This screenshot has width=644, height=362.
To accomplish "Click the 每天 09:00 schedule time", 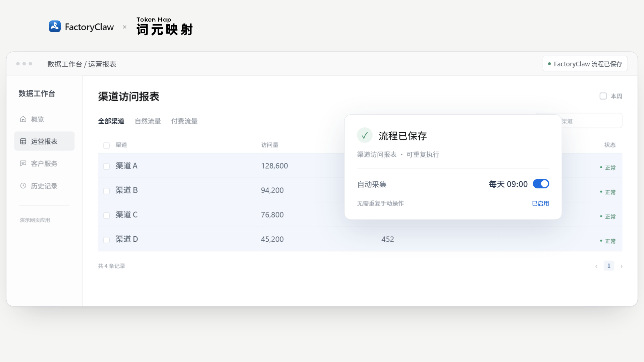I will click(508, 184).
